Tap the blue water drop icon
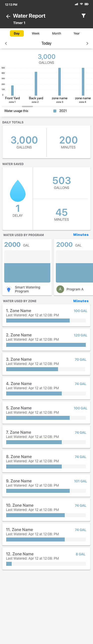The height and width of the screenshot is (644, 93). pos(18,191)
